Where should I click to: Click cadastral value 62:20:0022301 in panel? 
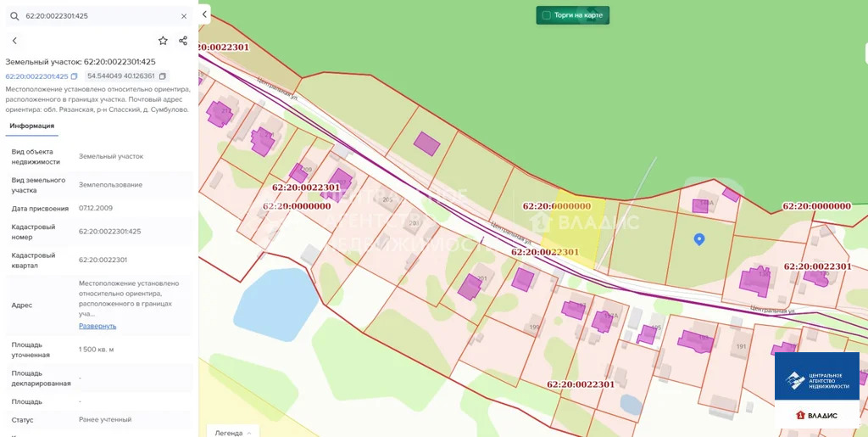(x=103, y=260)
